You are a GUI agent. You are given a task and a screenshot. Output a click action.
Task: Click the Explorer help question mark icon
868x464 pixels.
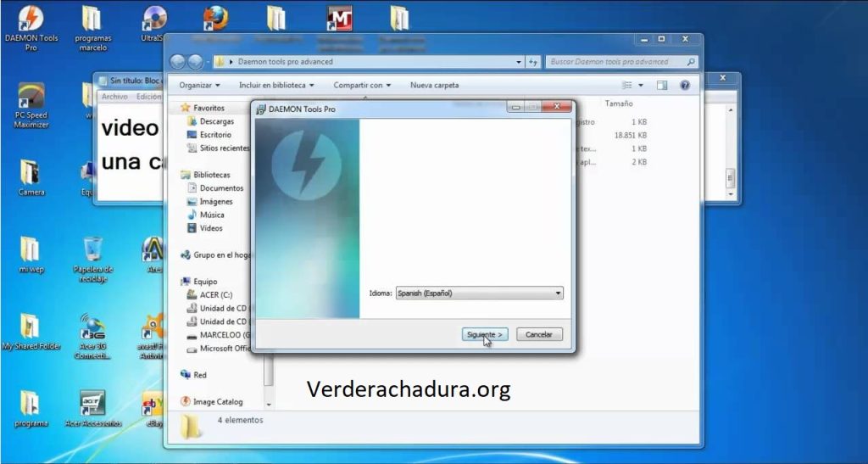click(x=685, y=86)
